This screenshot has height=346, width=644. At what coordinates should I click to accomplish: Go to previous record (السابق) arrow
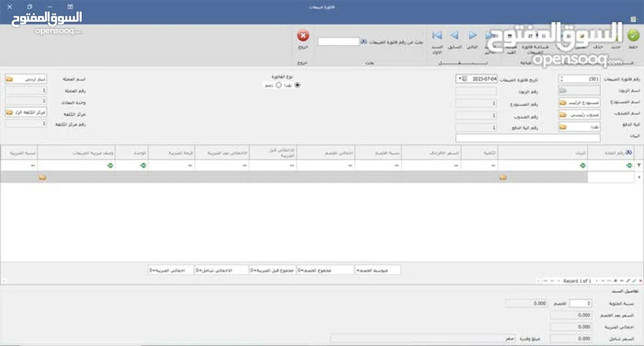coord(454,36)
